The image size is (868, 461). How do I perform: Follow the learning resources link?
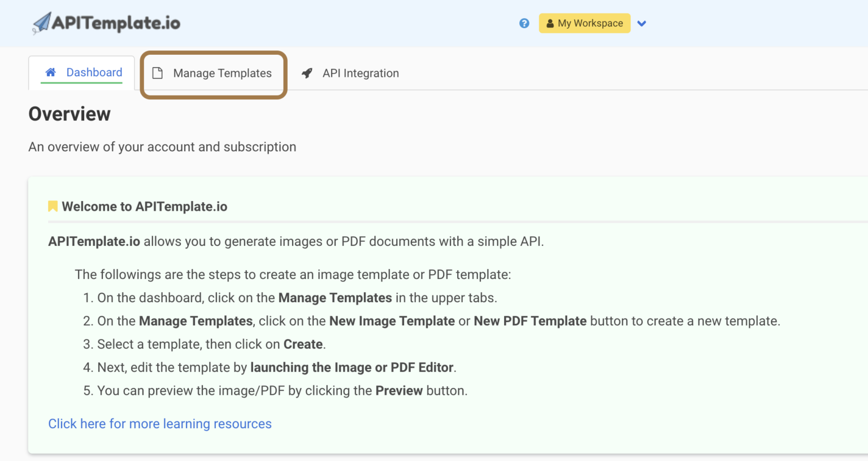[160, 424]
